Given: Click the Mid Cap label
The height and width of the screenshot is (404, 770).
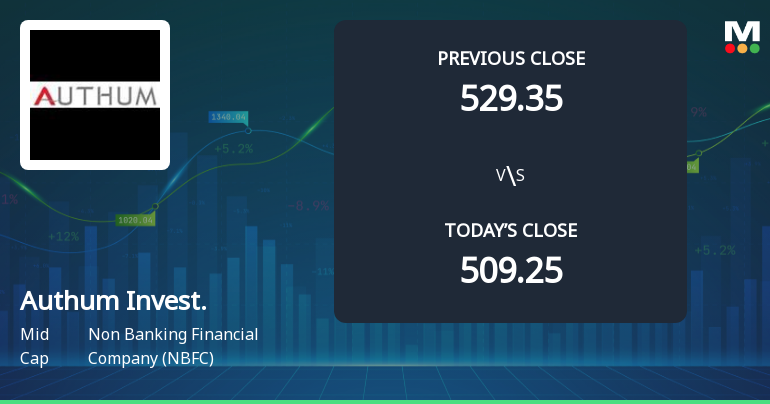Looking at the screenshot, I should click(33, 346).
